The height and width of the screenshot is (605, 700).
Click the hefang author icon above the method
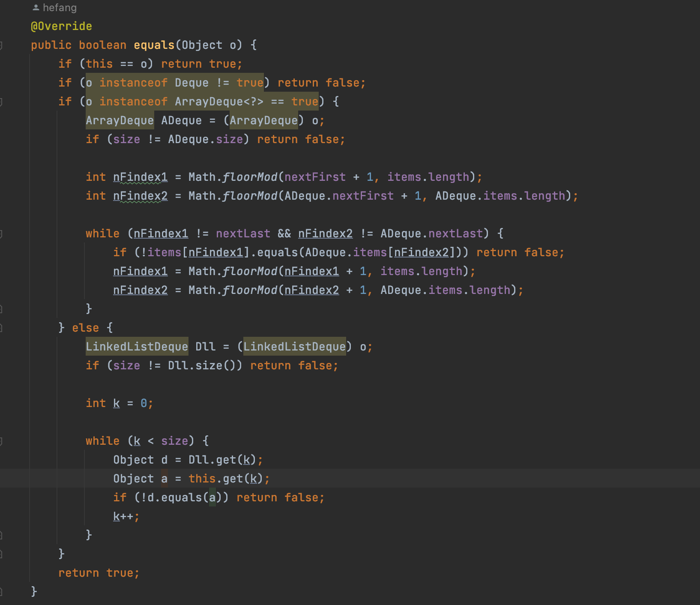36,8
